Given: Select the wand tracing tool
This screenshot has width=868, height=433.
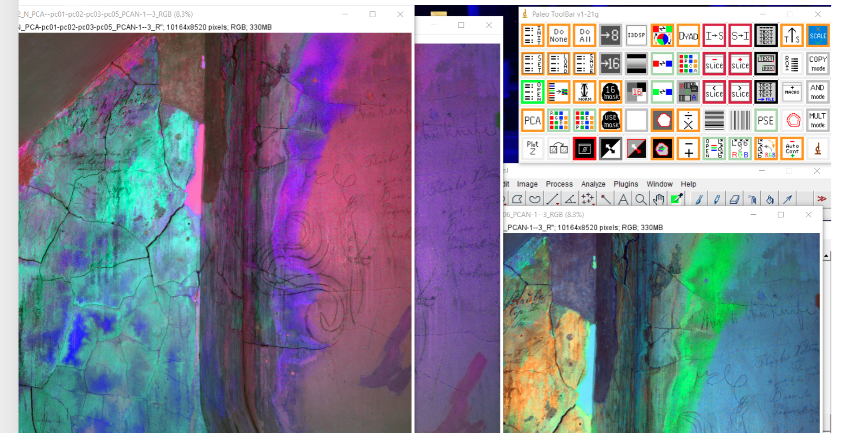Looking at the screenshot, I should click(606, 199).
